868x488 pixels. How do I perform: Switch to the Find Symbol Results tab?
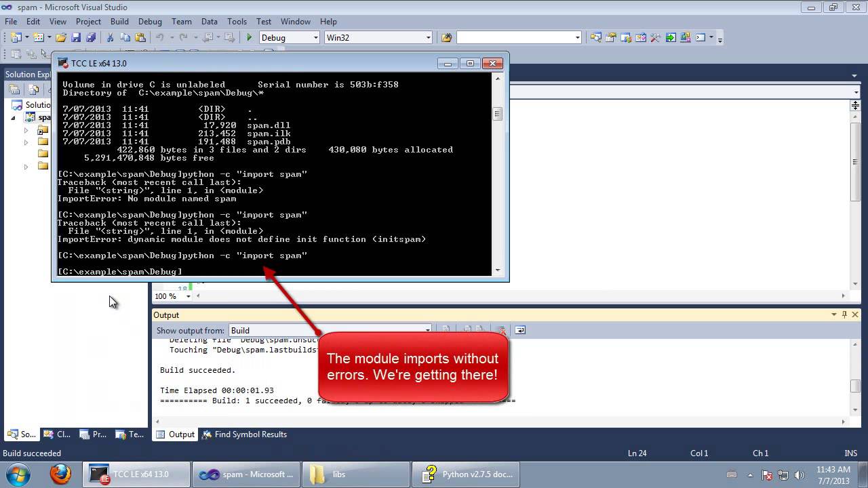[x=245, y=434]
